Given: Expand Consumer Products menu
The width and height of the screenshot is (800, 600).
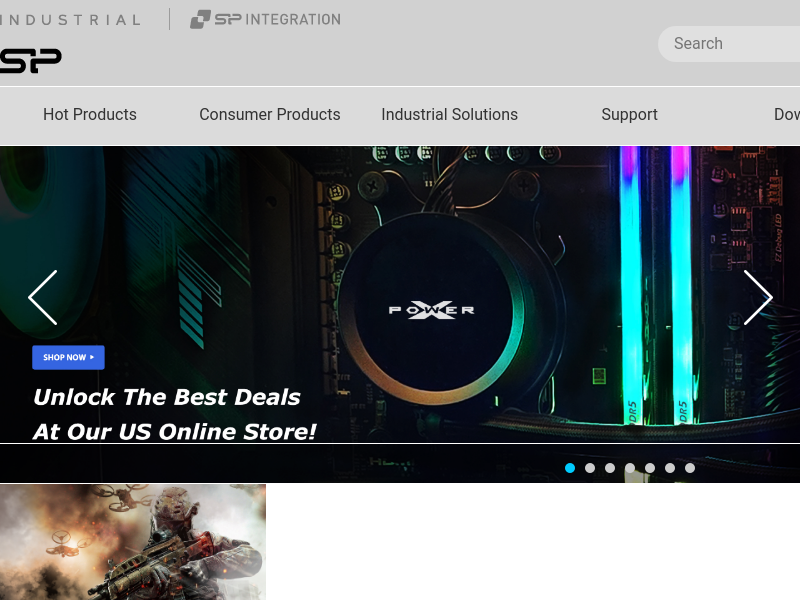Looking at the screenshot, I should (270, 114).
